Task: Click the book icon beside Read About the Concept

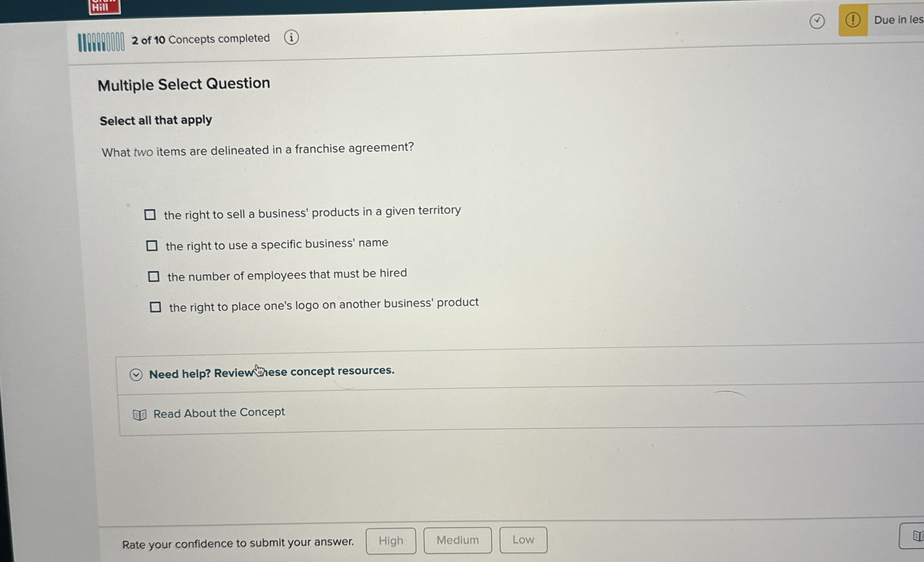Action: click(x=140, y=414)
